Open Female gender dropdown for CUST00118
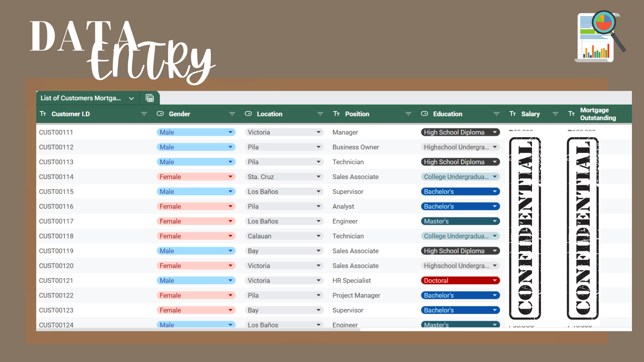This screenshot has width=644, height=362. click(230, 236)
